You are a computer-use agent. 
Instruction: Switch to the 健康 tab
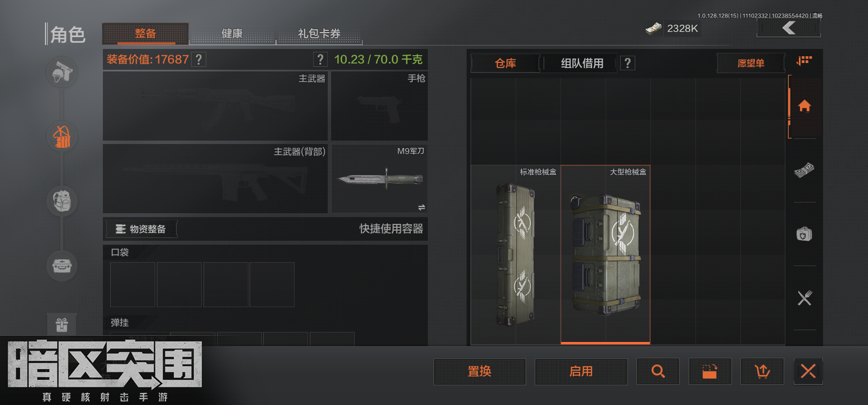[x=232, y=34]
